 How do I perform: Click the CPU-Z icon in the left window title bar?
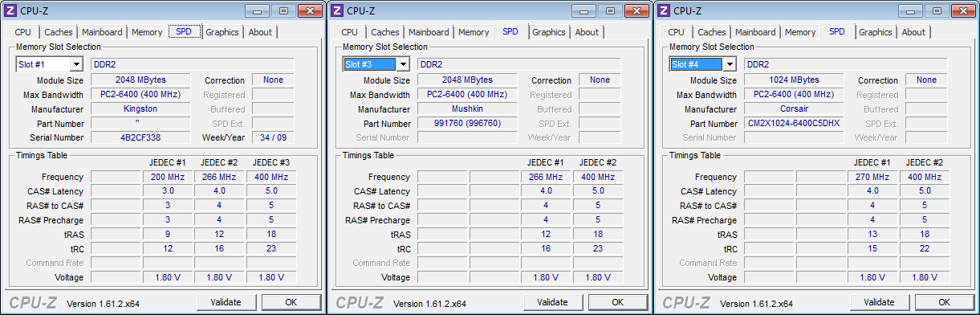point(10,10)
